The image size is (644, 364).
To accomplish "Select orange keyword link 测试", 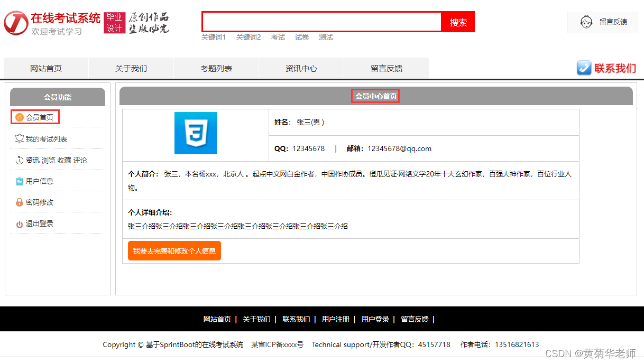I will pyautogui.click(x=326, y=37).
